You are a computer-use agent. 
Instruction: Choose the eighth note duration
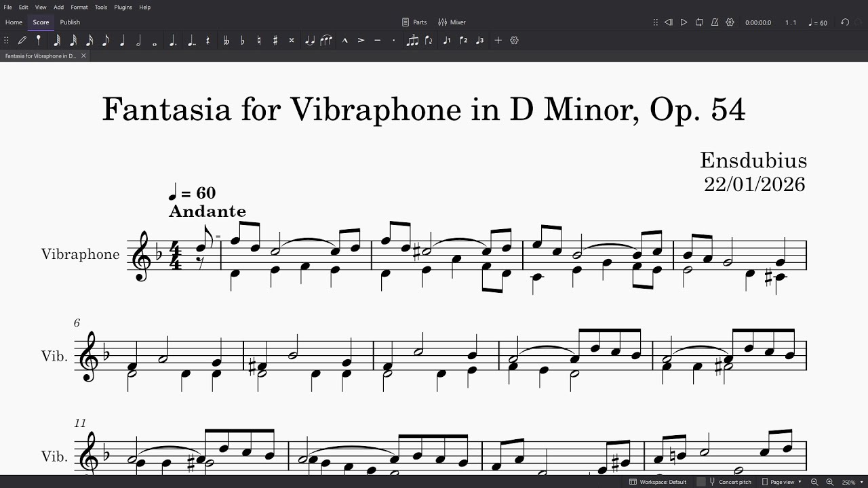[x=106, y=41]
